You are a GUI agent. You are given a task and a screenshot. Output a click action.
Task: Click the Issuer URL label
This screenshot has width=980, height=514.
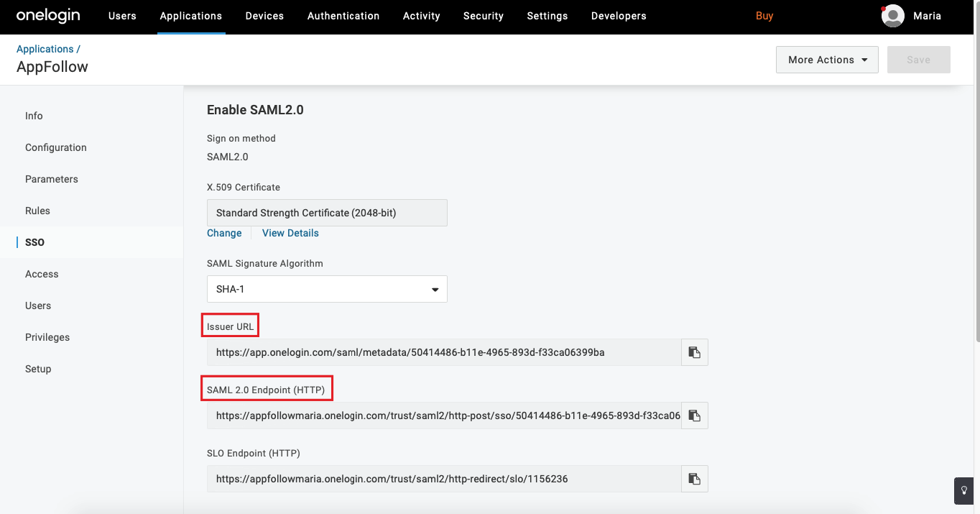[x=230, y=327]
